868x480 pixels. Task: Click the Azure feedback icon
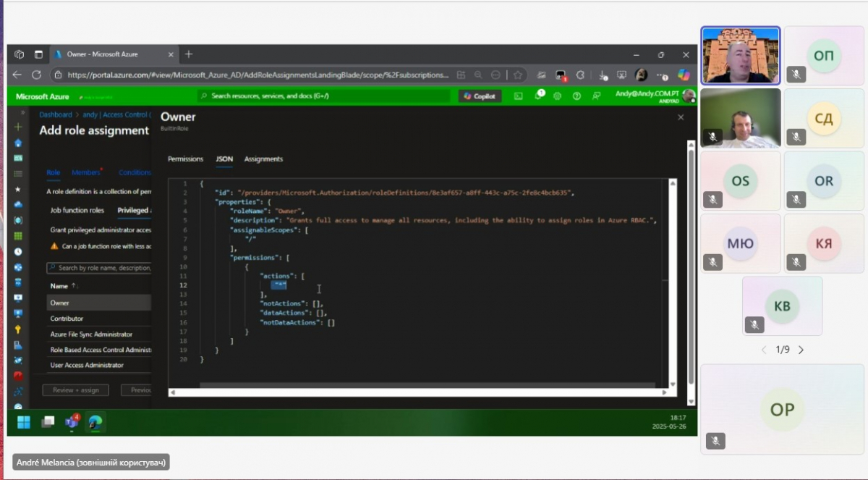[x=596, y=96]
